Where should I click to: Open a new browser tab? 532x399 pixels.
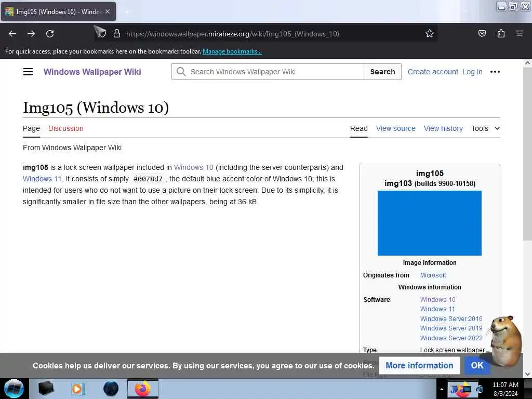127,11
